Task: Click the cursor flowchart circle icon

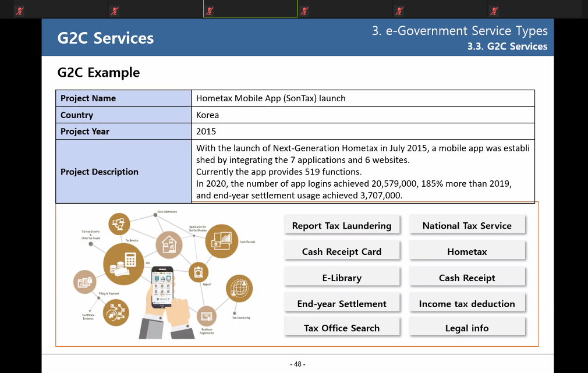Action: [115, 312]
